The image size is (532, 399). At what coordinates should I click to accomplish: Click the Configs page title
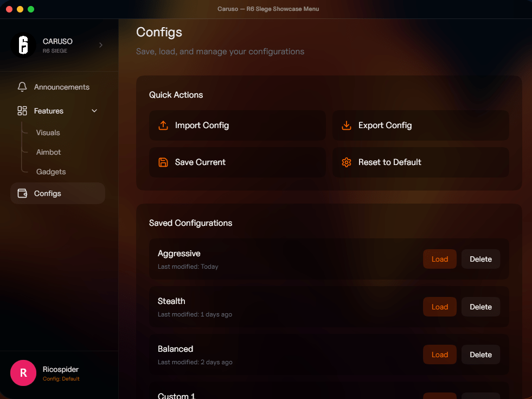tap(159, 32)
